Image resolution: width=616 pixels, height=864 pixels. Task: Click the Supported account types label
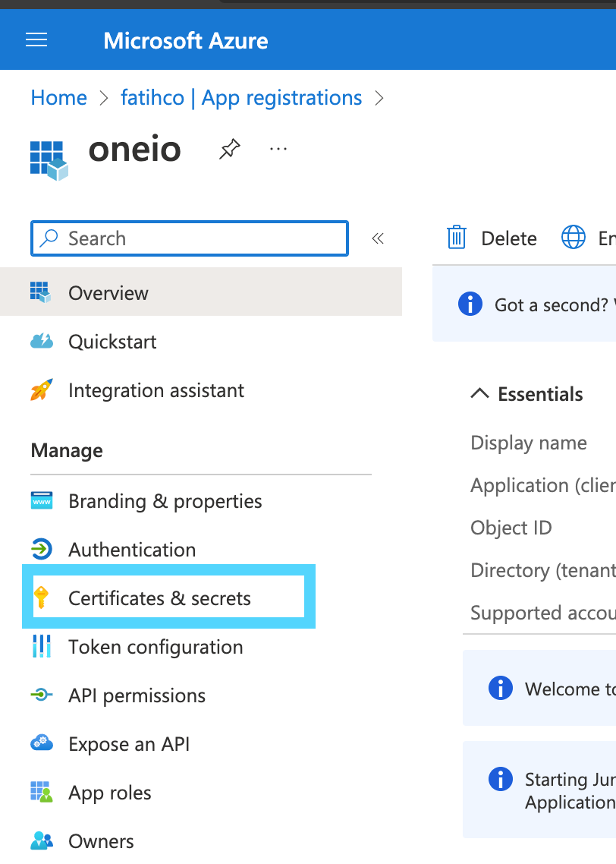coord(542,612)
